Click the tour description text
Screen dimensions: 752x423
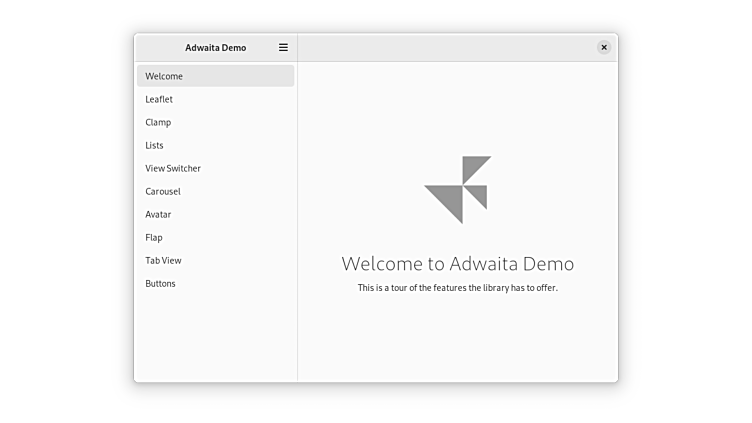pyautogui.click(x=458, y=288)
